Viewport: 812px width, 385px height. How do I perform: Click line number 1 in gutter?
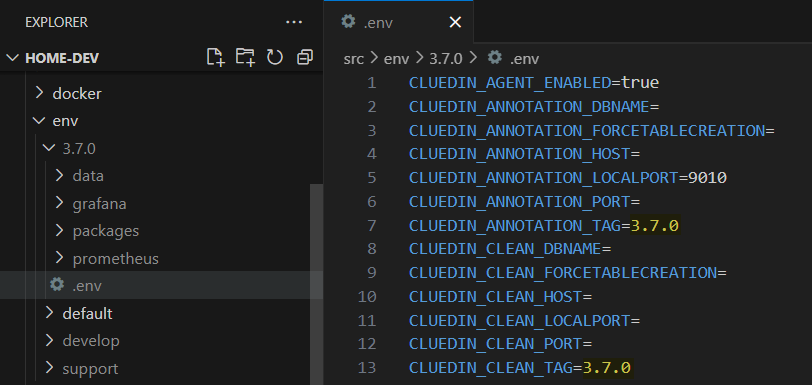(372, 83)
